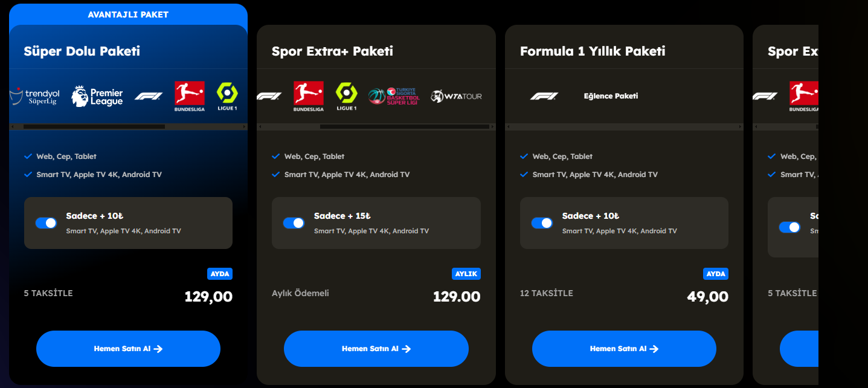Select the AVANTAJLI PAKET header tab

click(128, 15)
